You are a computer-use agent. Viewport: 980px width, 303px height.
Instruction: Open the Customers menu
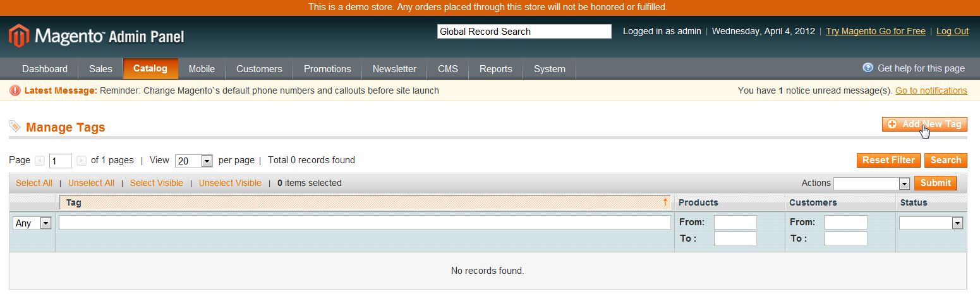(x=259, y=69)
